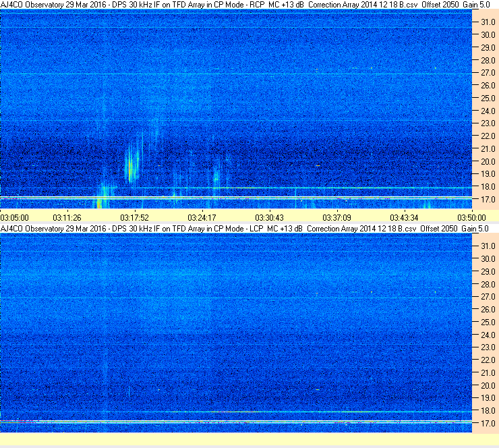Click 30.0 on the LCP frequency axis

(x=488, y=259)
